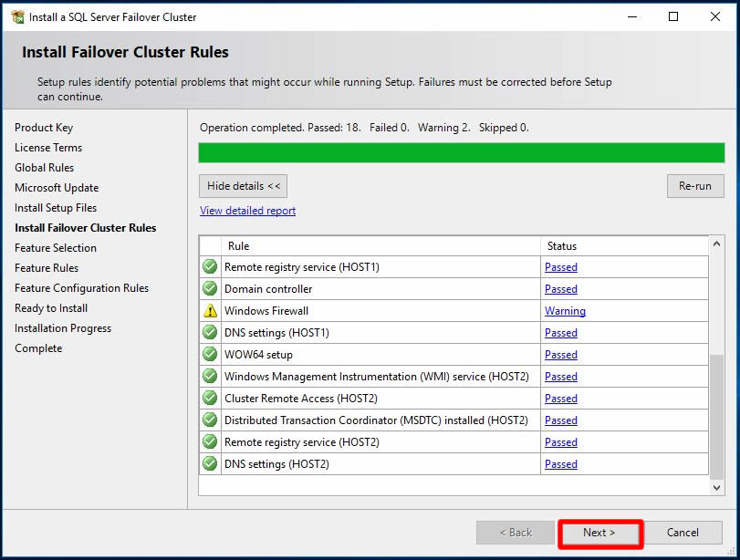
Task: Click passed icon next to DNS settings (HOST2)
Action: (x=210, y=464)
